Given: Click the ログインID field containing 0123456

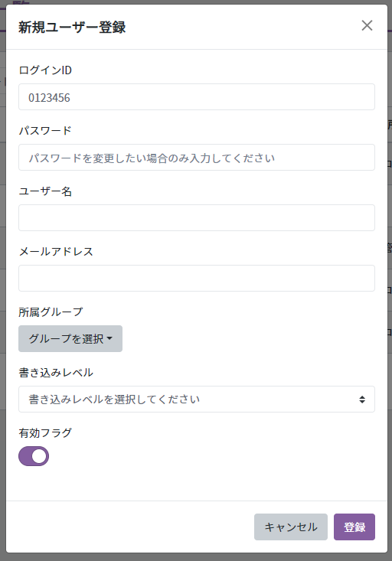Looking at the screenshot, I should (197, 97).
